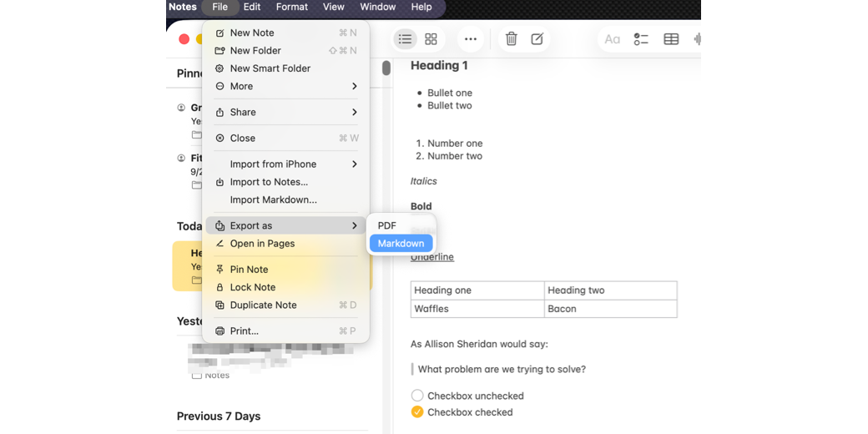This screenshot has width=868, height=434.
Task: Expand Import from iPhone submenu
Action: (x=285, y=164)
